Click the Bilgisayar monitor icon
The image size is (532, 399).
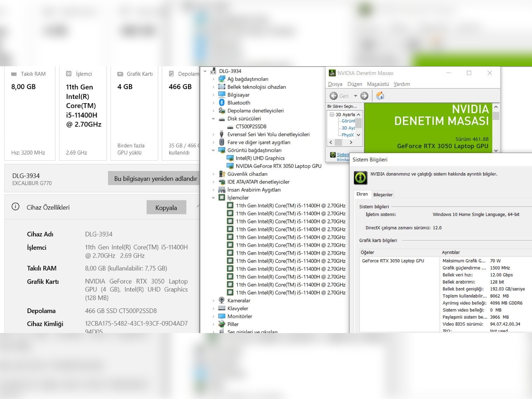point(222,94)
